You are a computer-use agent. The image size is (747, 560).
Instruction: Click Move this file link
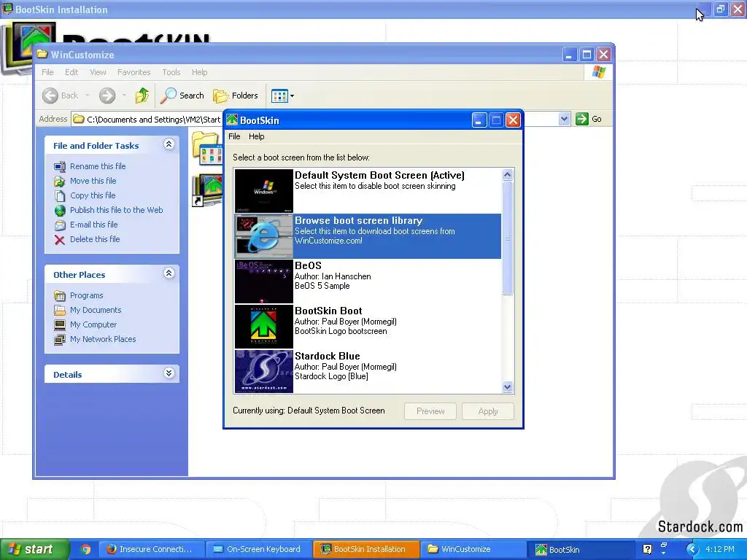93,181
